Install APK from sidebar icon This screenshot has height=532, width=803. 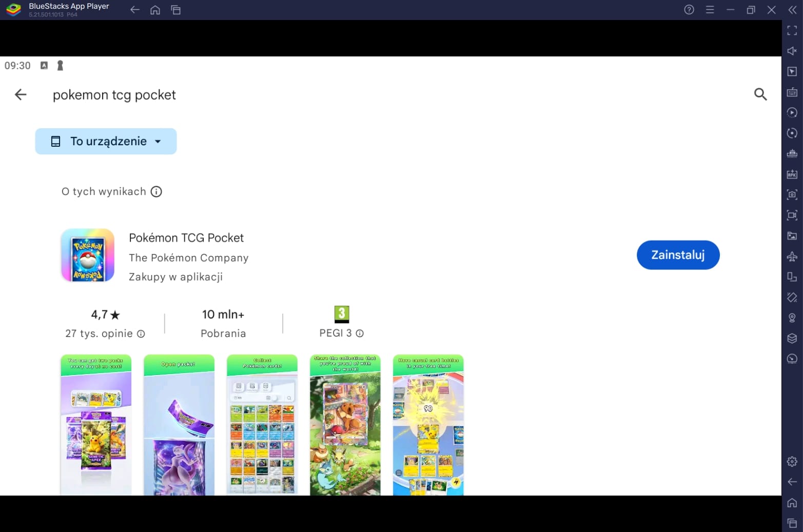tap(792, 174)
